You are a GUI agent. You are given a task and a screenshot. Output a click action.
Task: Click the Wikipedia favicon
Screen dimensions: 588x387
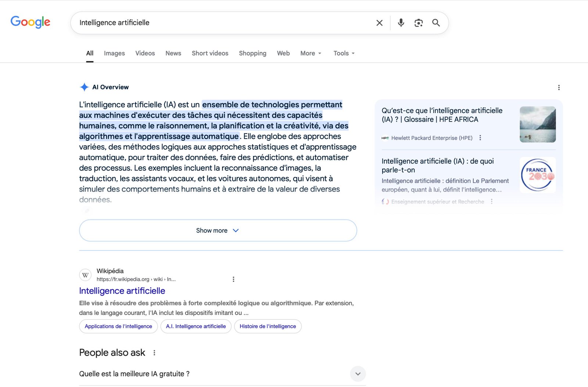pyautogui.click(x=85, y=275)
